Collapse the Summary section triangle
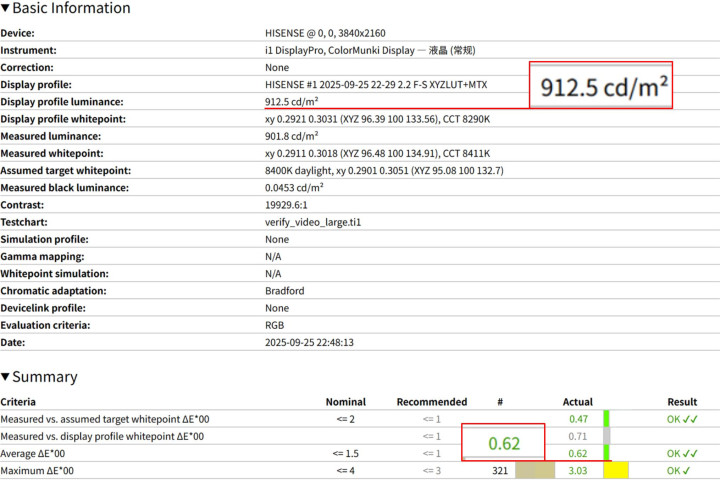Image resolution: width=720 pixels, height=480 pixels. coord(6,377)
